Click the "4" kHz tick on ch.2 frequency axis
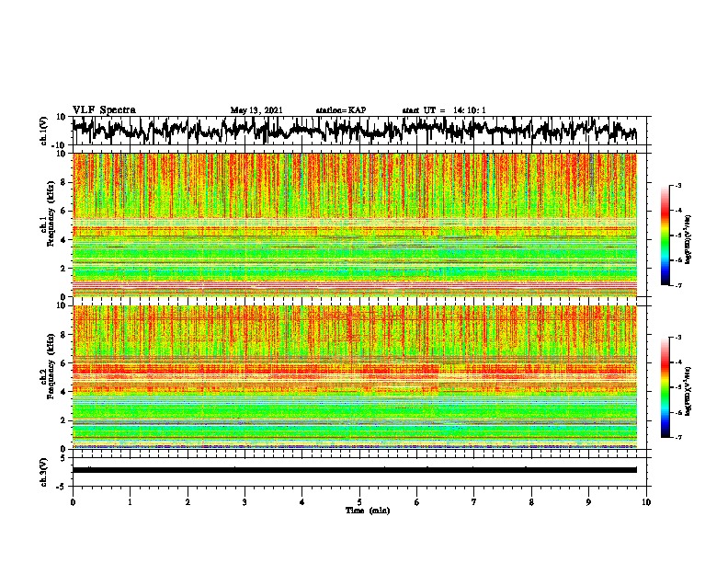728x563 pixels. pos(64,392)
